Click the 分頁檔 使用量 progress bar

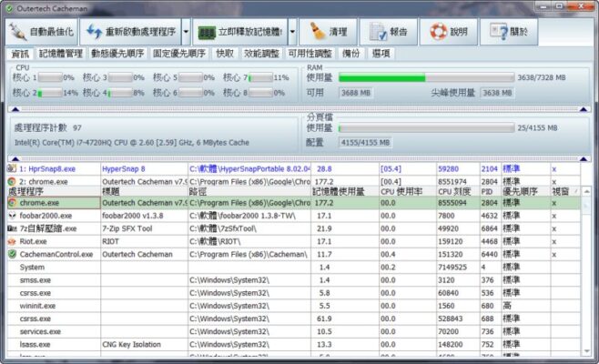click(426, 128)
